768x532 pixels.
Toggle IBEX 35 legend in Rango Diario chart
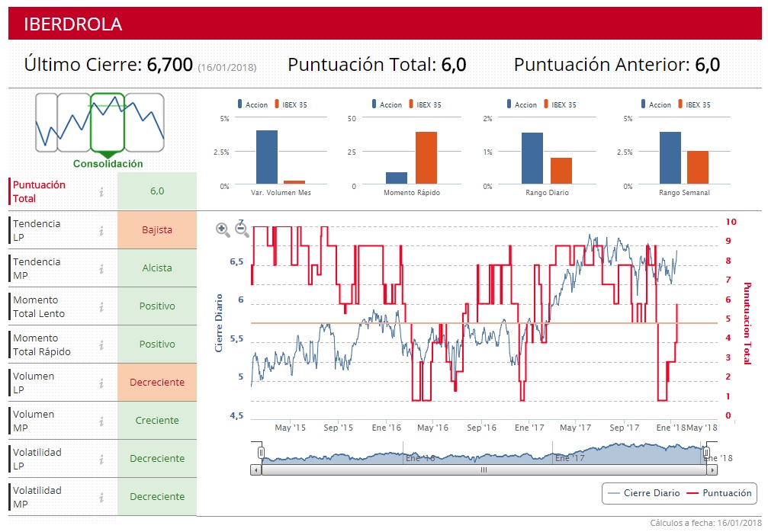point(561,104)
